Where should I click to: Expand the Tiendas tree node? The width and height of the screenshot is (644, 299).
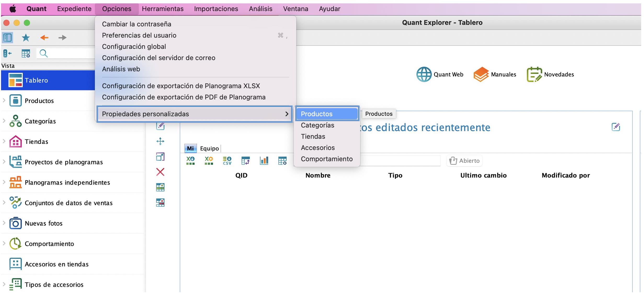(x=4, y=142)
